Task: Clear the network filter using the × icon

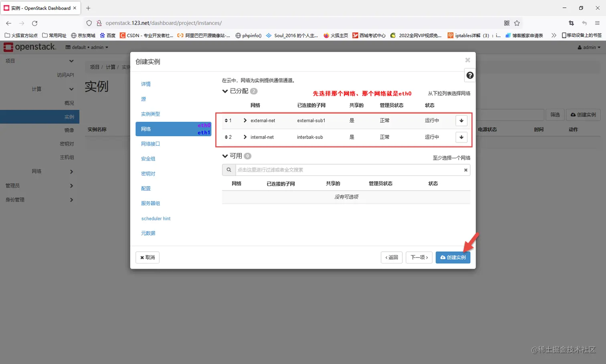Action: [465, 169]
